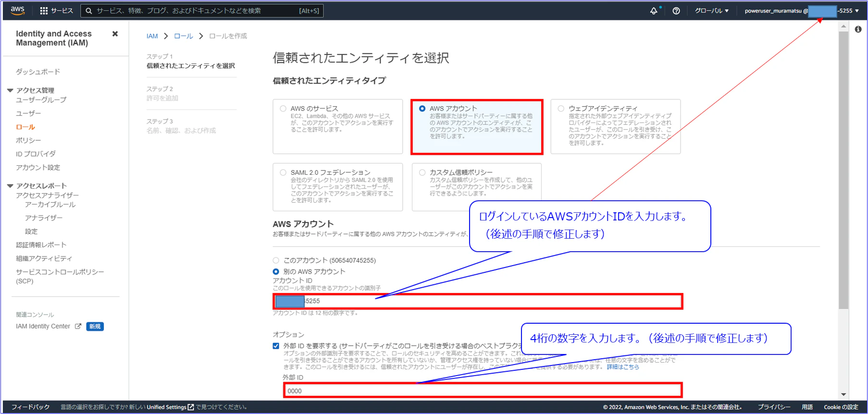Open アナライザー in the sidebar
Image resolution: width=868 pixels, height=414 pixels.
[44, 218]
